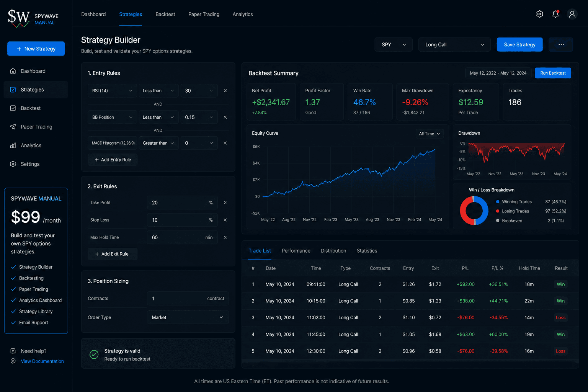Switch to the Distribution tab
The height and width of the screenshot is (392, 588).
pos(333,251)
